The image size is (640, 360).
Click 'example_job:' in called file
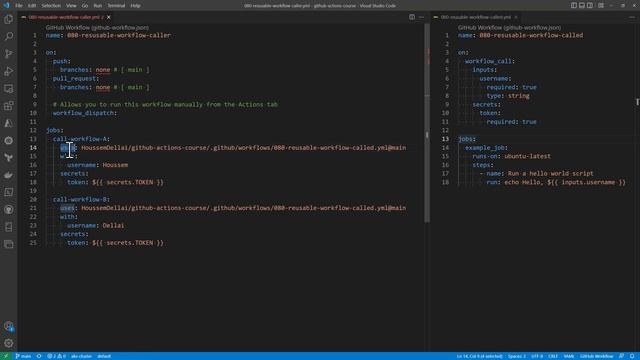pyautogui.click(x=487, y=148)
